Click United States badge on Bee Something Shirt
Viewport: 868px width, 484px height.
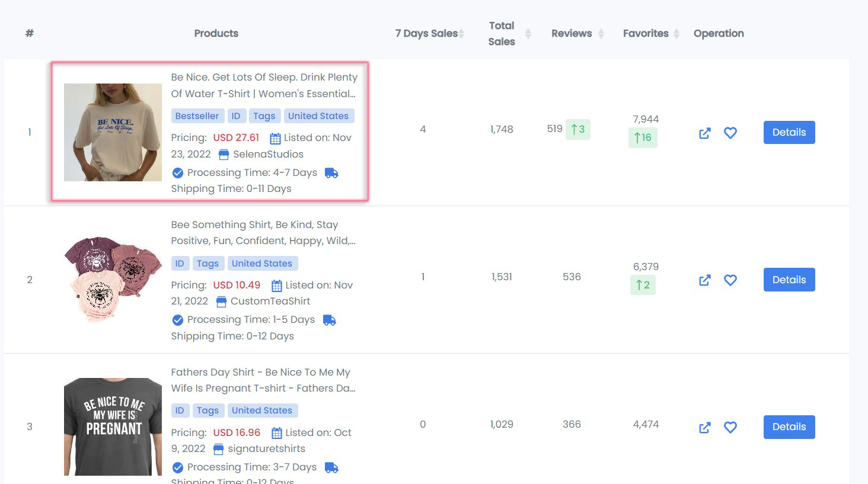(x=262, y=263)
